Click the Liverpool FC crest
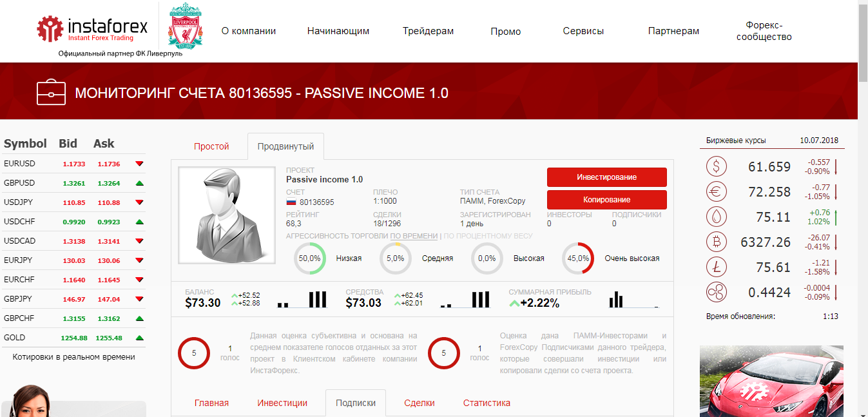The height and width of the screenshot is (417, 868). pos(184,27)
